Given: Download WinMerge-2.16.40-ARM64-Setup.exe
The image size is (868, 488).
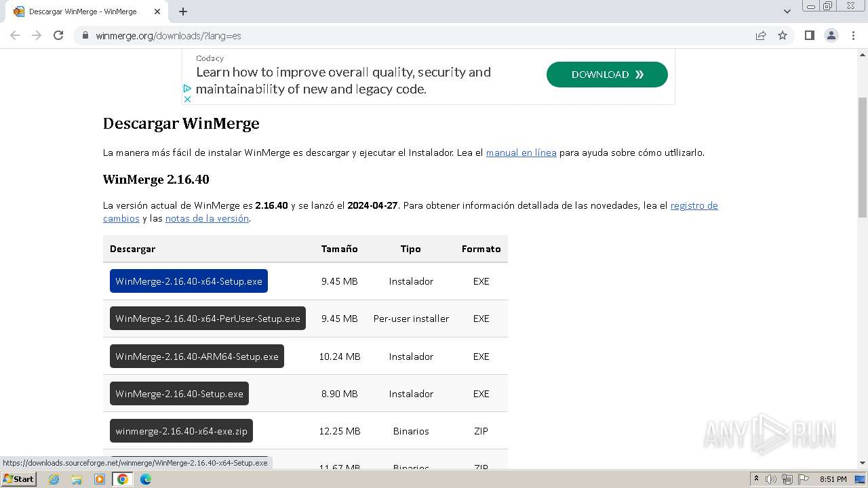Looking at the screenshot, I should 197,357.
